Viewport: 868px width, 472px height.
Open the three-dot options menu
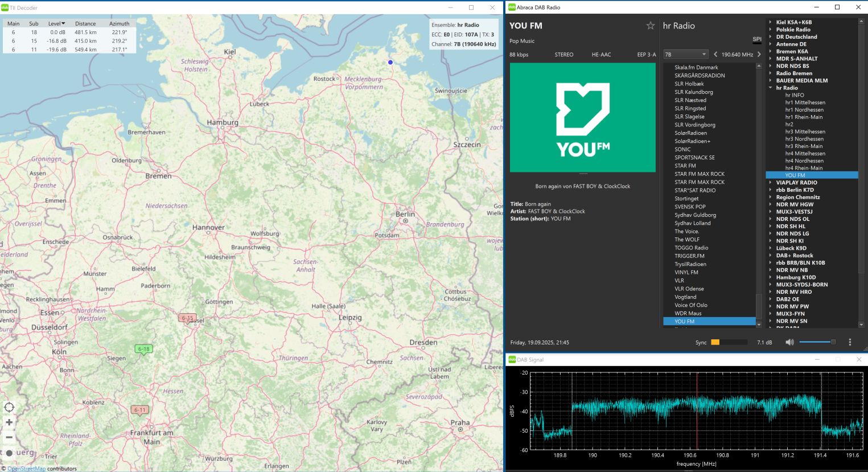tap(850, 342)
